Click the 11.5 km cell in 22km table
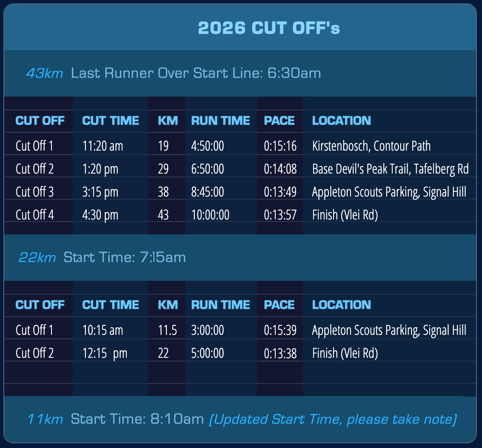The height and width of the screenshot is (448, 482). [x=168, y=330]
